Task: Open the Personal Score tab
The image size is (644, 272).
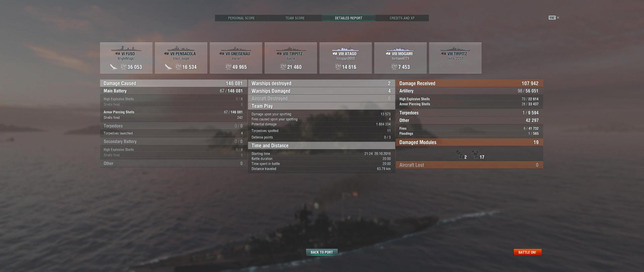Action: click(241, 18)
